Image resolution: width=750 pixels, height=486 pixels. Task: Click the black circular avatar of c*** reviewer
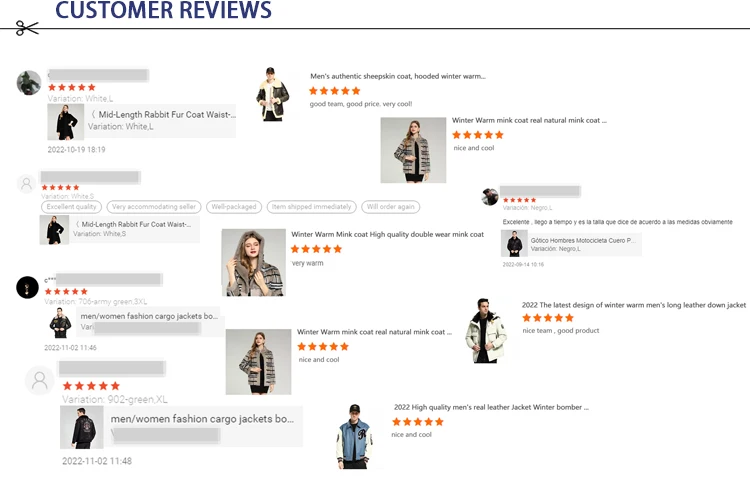pyautogui.click(x=27, y=287)
